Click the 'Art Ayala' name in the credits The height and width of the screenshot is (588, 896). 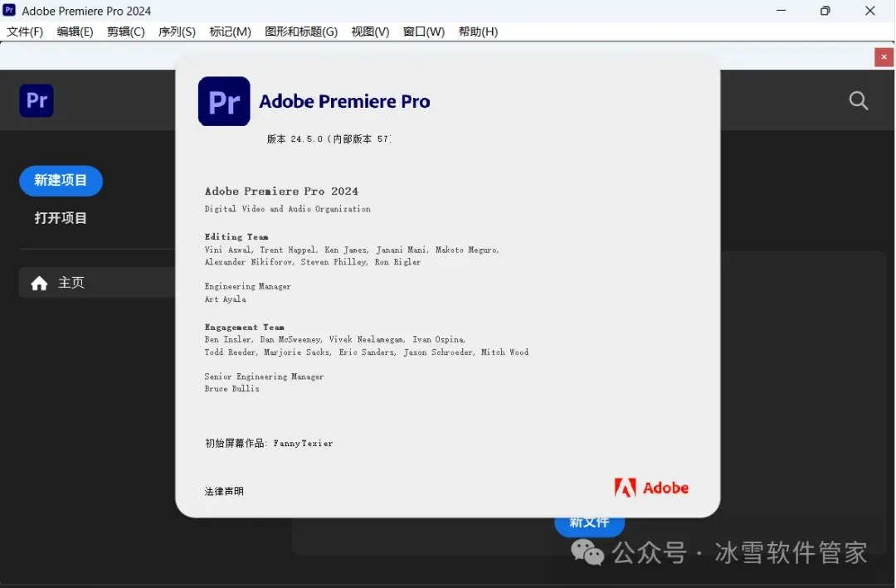(226, 299)
